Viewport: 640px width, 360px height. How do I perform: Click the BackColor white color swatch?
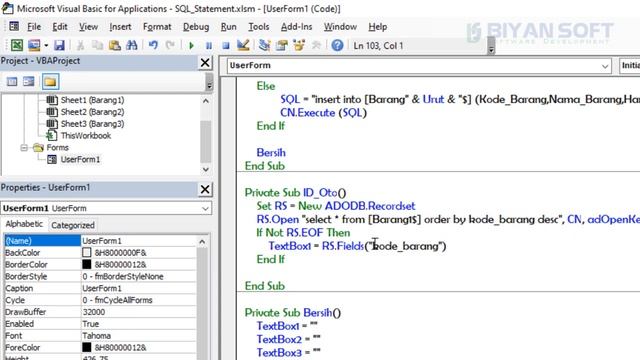tap(87, 253)
